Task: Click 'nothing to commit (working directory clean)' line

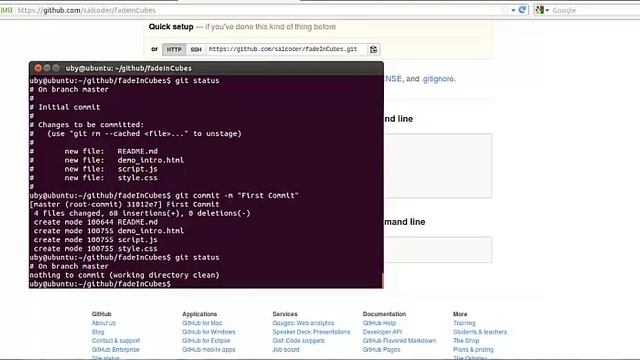Action: (124, 275)
